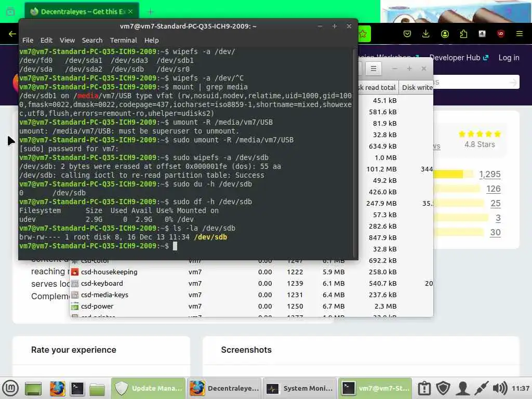Select the Decentraleyes browser tab
Image resolution: width=532 pixels, height=399 pixels.
click(82, 11)
